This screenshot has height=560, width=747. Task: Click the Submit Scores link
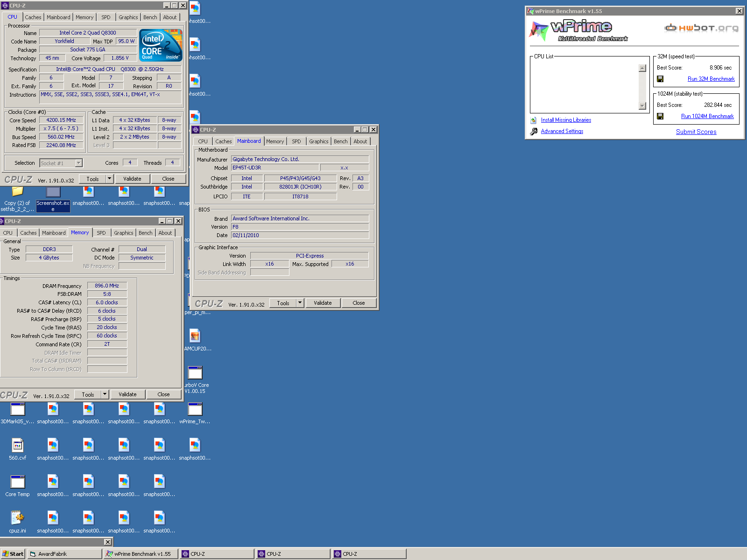pos(696,132)
